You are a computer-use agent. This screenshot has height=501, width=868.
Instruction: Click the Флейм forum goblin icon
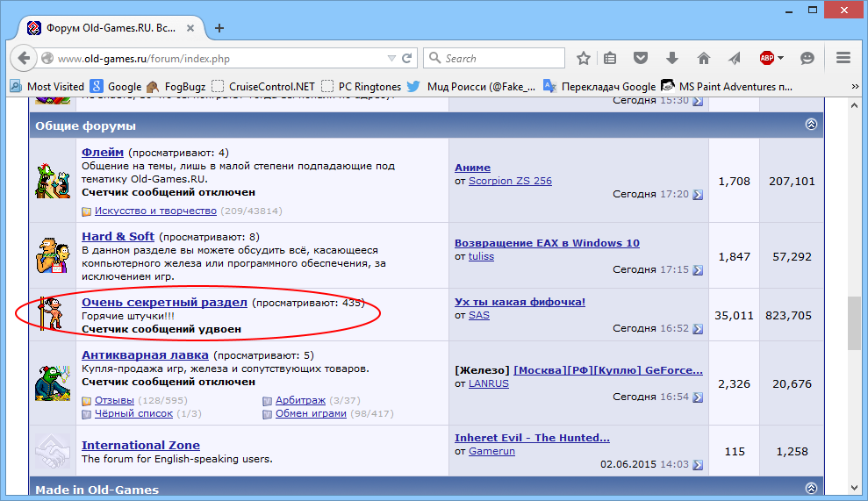tap(53, 181)
